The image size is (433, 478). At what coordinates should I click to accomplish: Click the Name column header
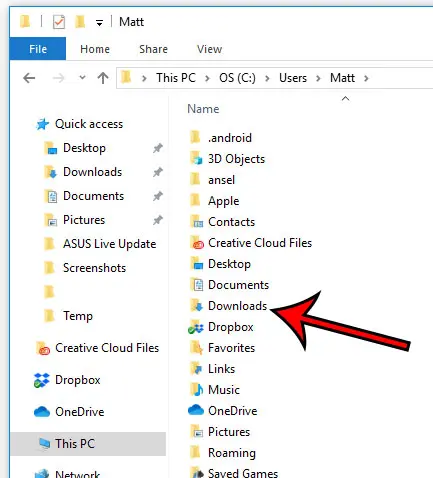point(203,109)
